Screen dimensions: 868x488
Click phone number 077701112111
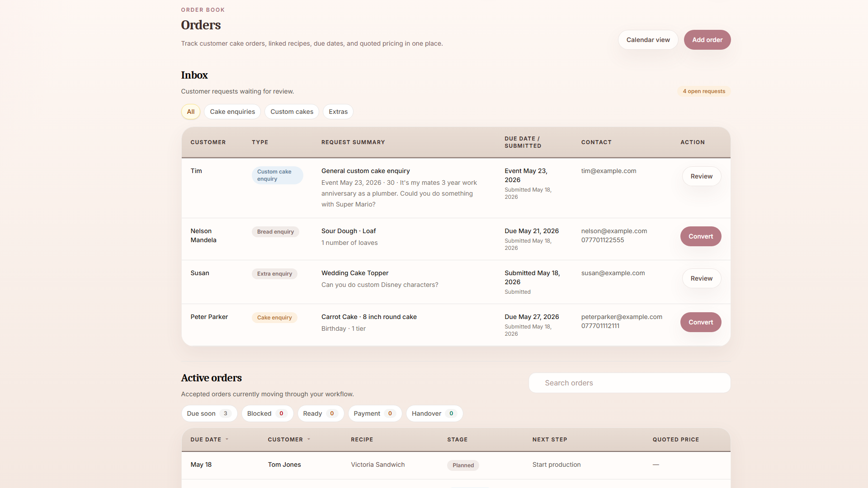(600, 326)
